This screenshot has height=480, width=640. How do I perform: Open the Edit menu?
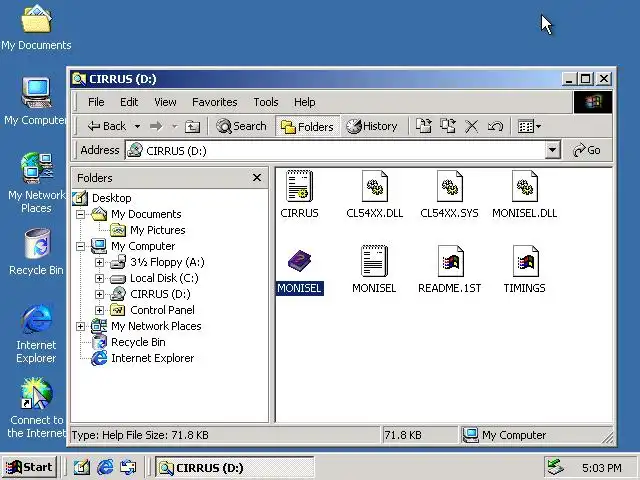(x=129, y=102)
